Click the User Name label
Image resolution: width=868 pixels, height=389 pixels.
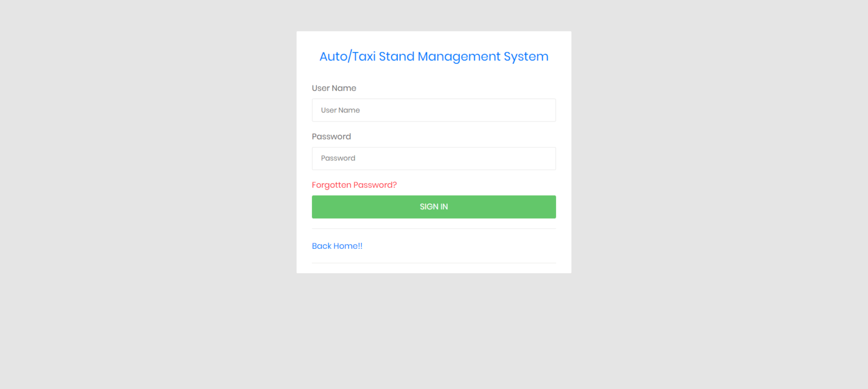(x=334, y=88)
